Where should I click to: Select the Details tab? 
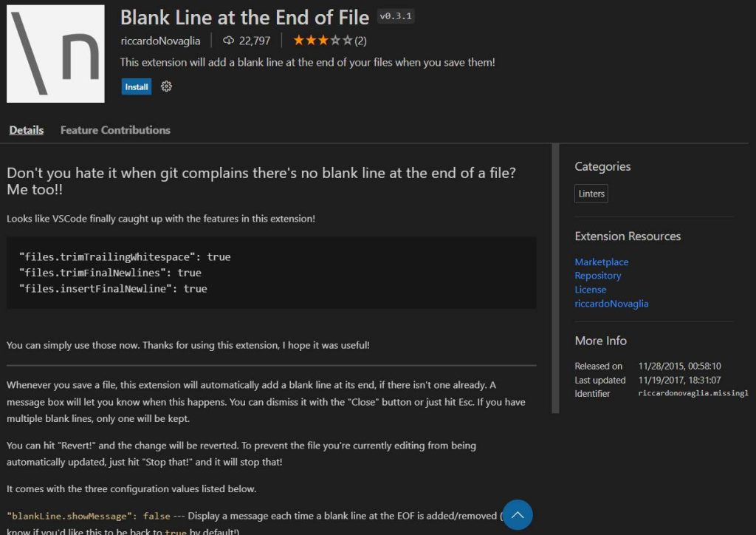coord(27,130)
